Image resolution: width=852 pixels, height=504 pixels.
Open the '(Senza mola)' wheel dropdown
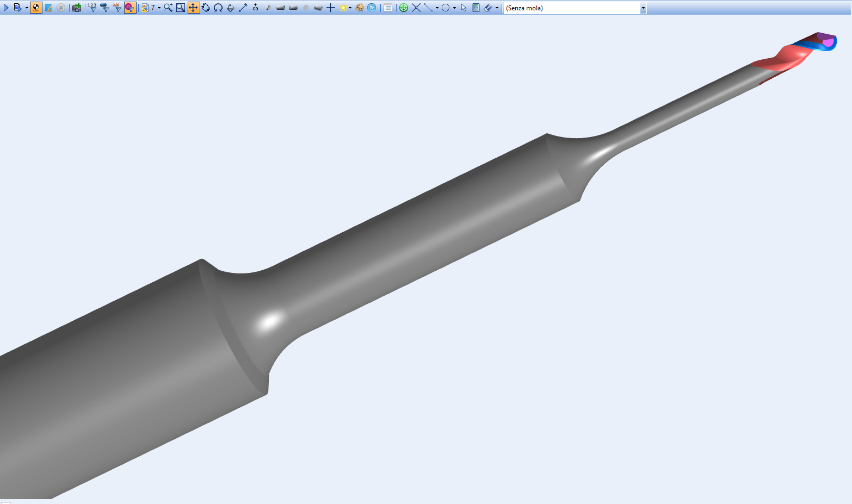tap(643, 8)
